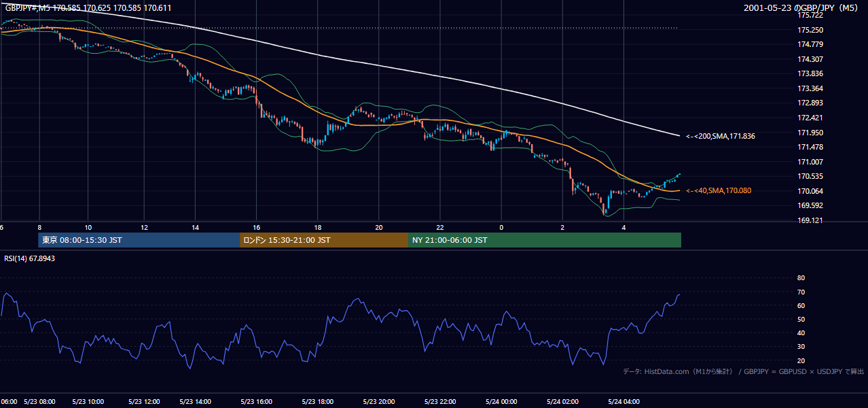Click hour label 10 under the price chart

(88, 227)
